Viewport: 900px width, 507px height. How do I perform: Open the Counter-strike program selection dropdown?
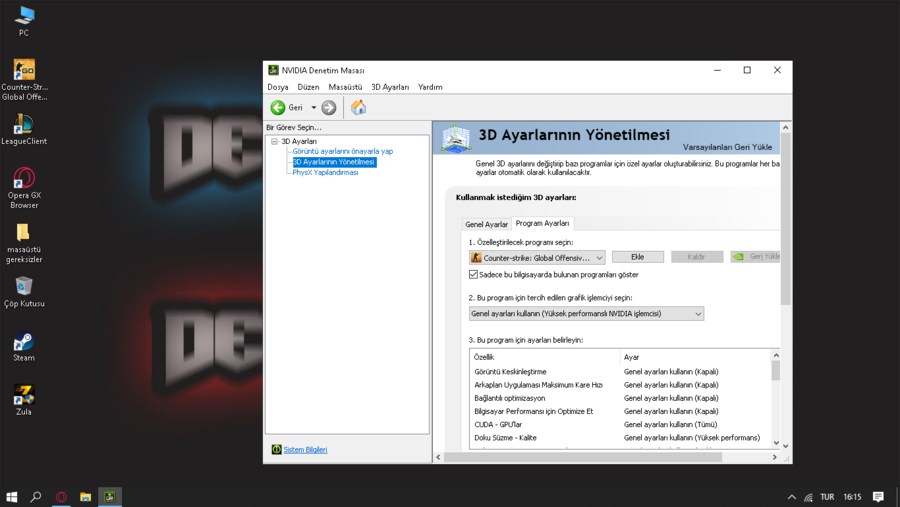(537, 258)
